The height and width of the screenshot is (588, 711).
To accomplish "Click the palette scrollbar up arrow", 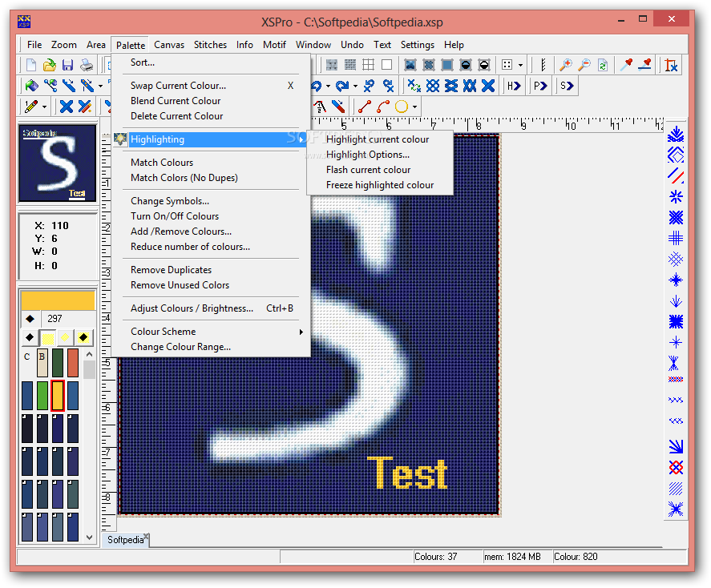I will 89,354.
